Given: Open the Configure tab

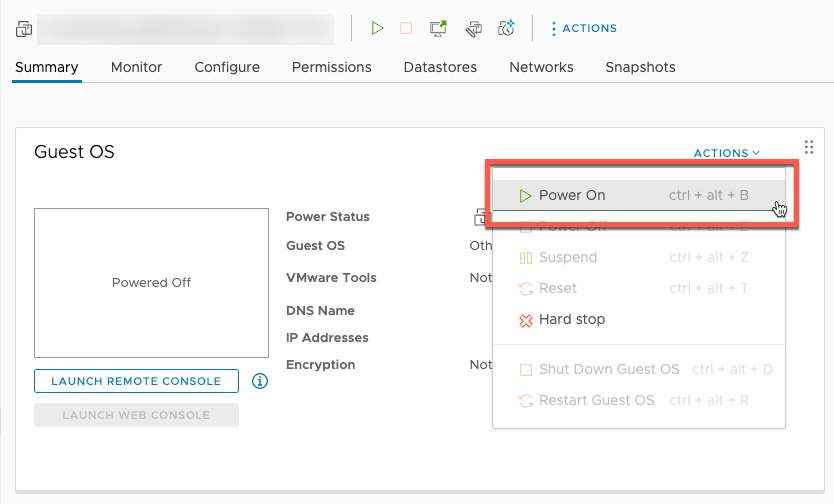Looking at the screenshot, I should click(227, 67).
